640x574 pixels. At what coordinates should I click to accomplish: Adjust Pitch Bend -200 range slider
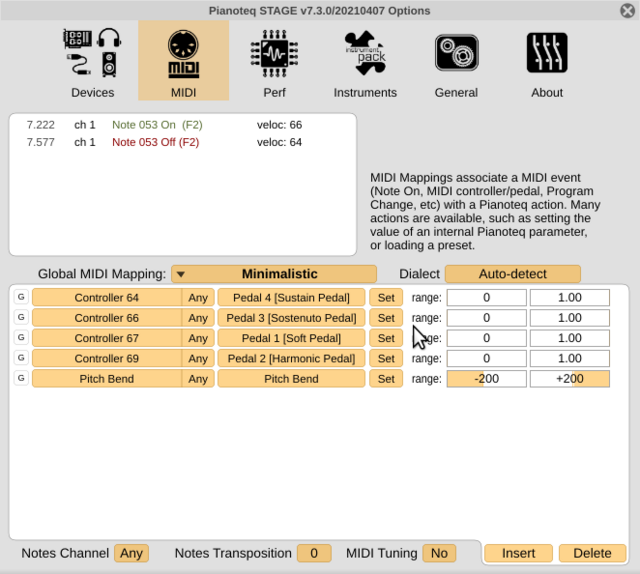coord(487,379)
